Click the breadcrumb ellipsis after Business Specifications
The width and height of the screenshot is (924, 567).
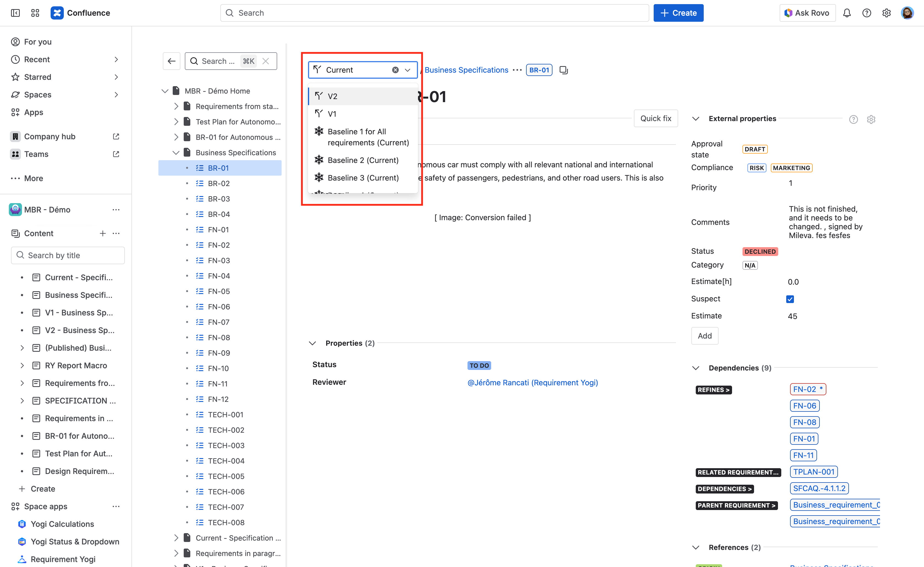click(517, 70)
